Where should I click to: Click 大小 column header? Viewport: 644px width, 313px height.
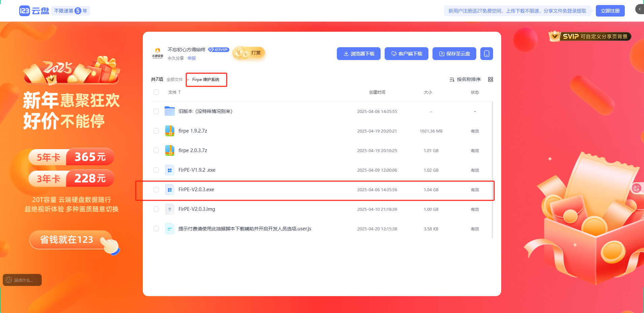pos(428,92)
